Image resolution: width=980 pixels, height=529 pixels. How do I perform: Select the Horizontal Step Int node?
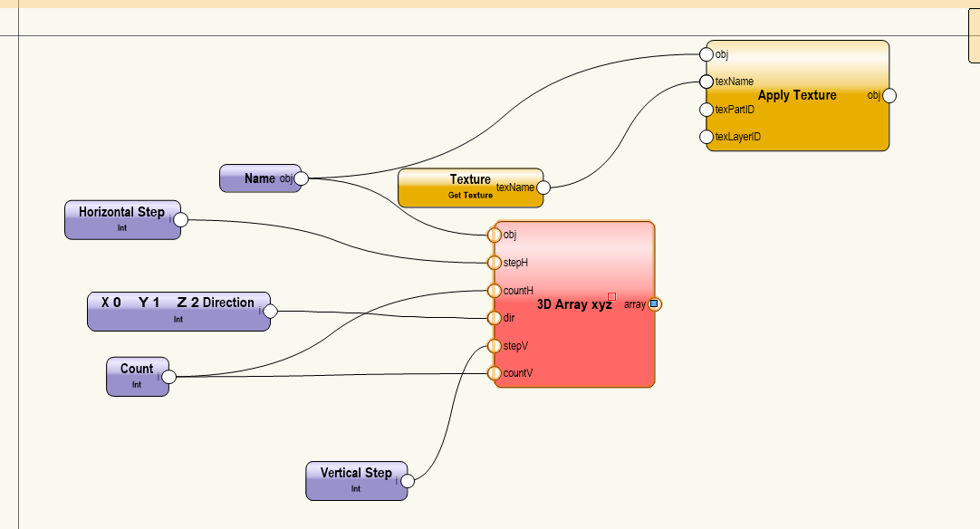[x=121, y=219]
